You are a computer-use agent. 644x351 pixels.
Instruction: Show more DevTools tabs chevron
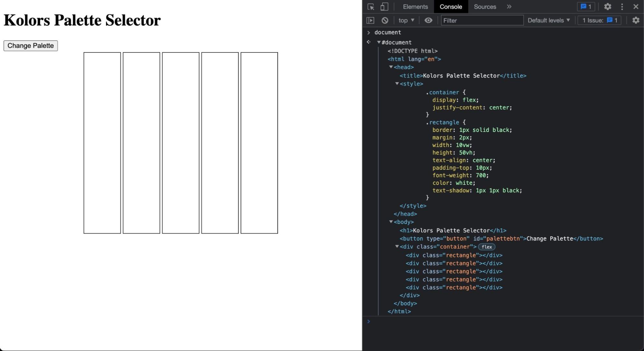pos(509,7)
